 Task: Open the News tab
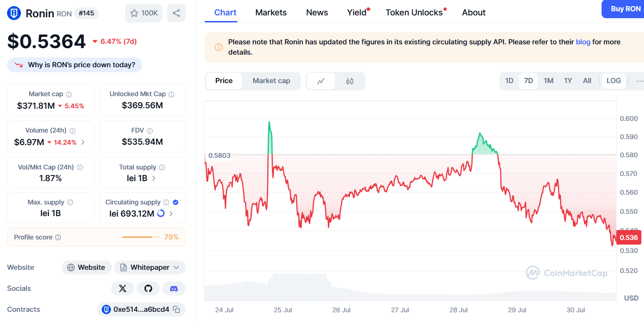tap(317, 13)
